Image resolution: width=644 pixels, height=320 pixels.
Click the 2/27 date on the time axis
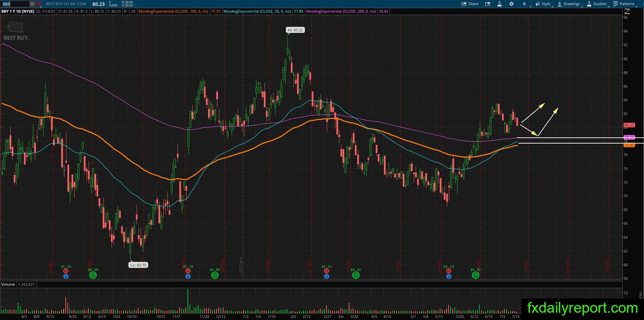point(327,317)
